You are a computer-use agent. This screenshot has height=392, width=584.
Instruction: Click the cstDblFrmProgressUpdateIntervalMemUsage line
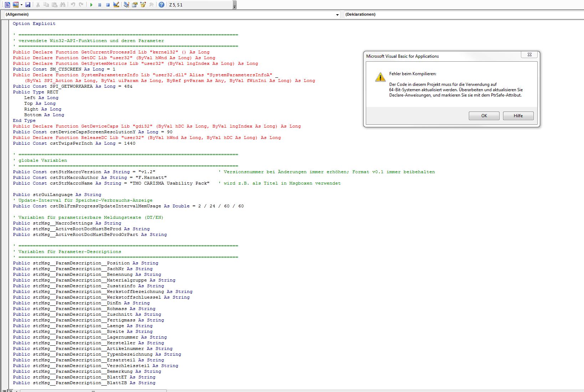coord(128,206)
